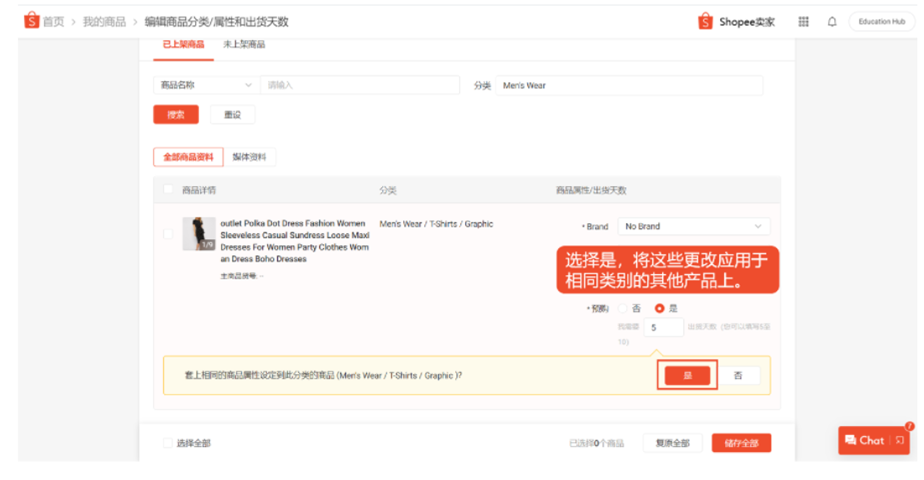Enable the bottom 选择全部 checkbox
The width and height of the screenshot is (924, 480).
coord(168,443)
